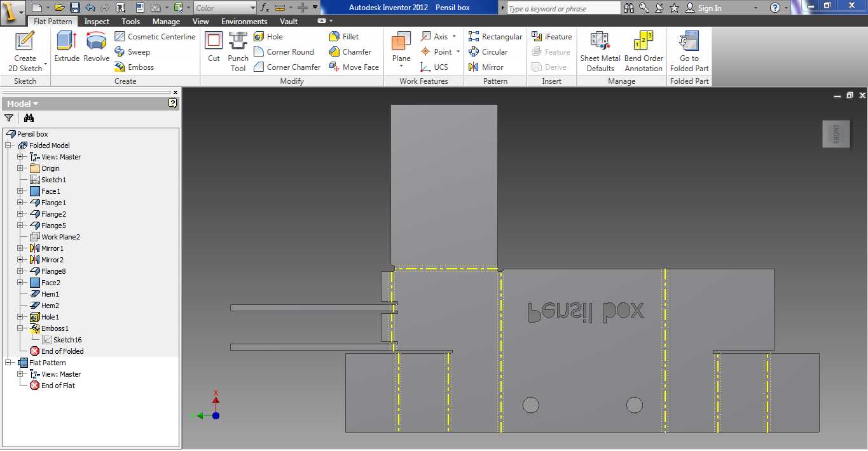Screen dimensions: 868x451
Task: Click the Open folder icon
Action: (x=59, y=8)
